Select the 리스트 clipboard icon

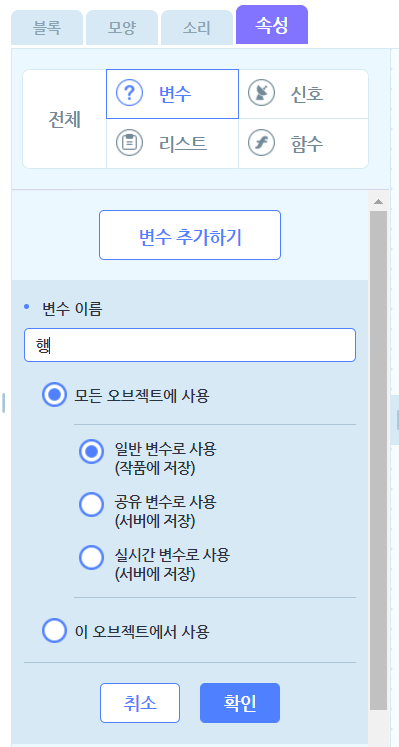[x=130, y=143]
